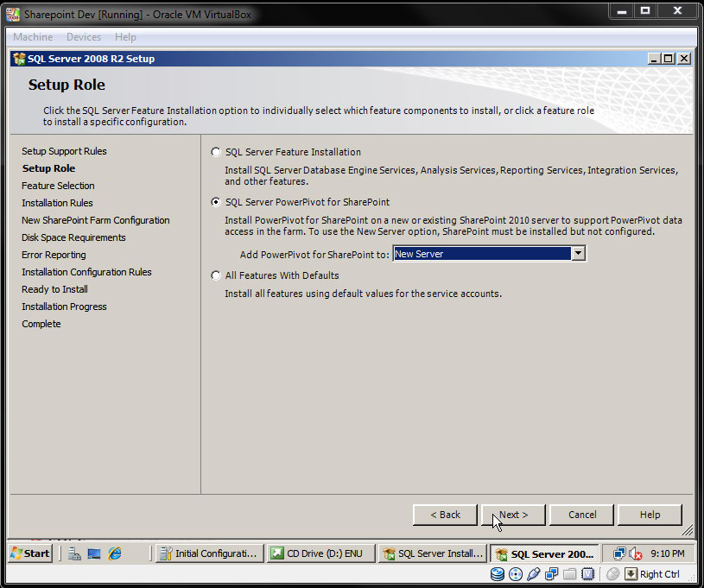Cancel the SQL Server setup
Image resolution: width=704 pixels, height=588 pixels.
pyautogui.click(x=582, y=515)
